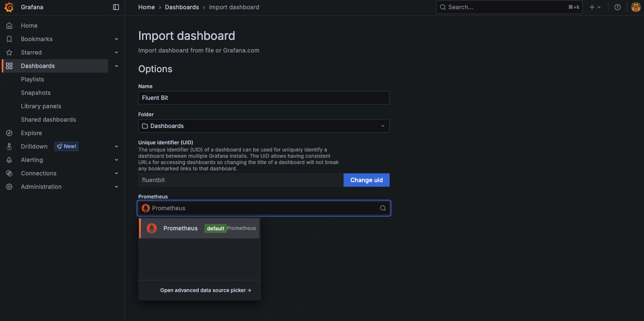Expand the Drilldown section chevron
Screen dimensions: 644x321
point(116,146)
